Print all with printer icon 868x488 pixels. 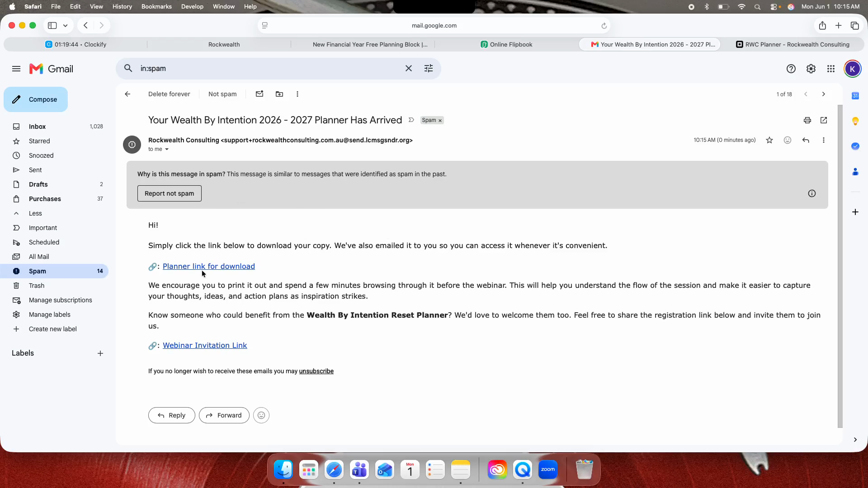tap(807, 120)
